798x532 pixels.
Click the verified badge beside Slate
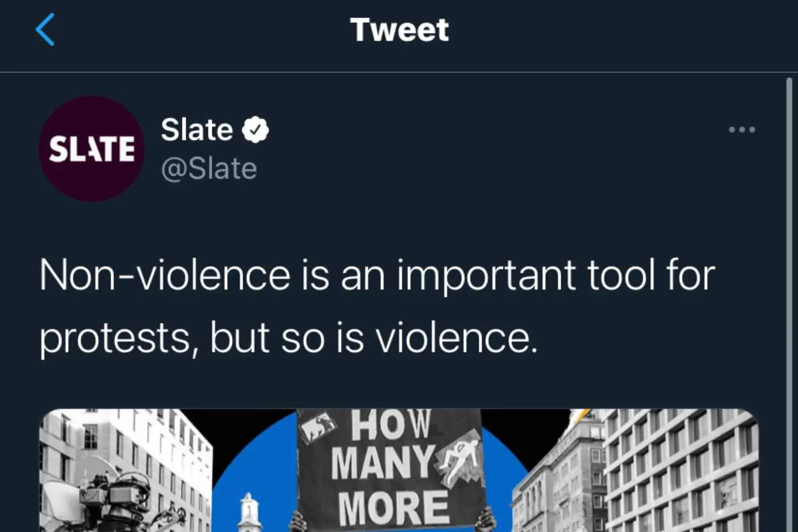[x=255, y=130]
